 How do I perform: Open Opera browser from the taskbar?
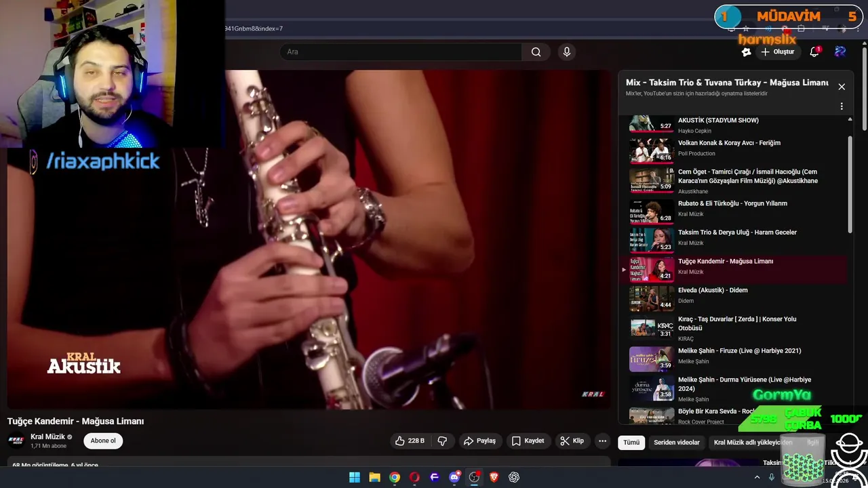(414, 477)
